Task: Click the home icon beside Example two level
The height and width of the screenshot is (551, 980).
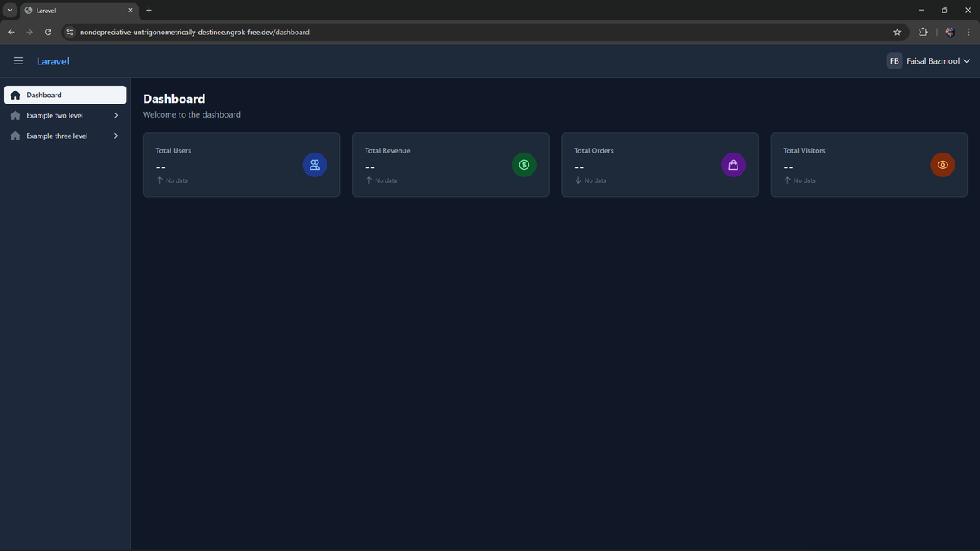Action: point(15,115)
